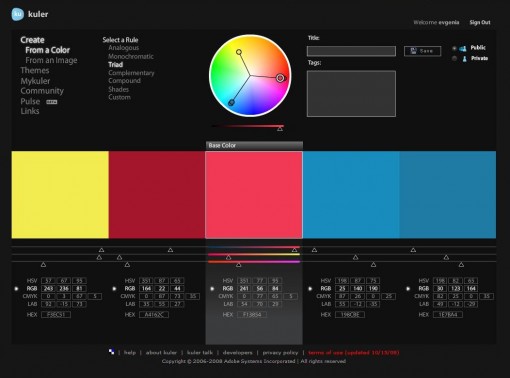The image size is (510, 378).
Task: Open terms of use footer link
Action: (x=353, y=353)
